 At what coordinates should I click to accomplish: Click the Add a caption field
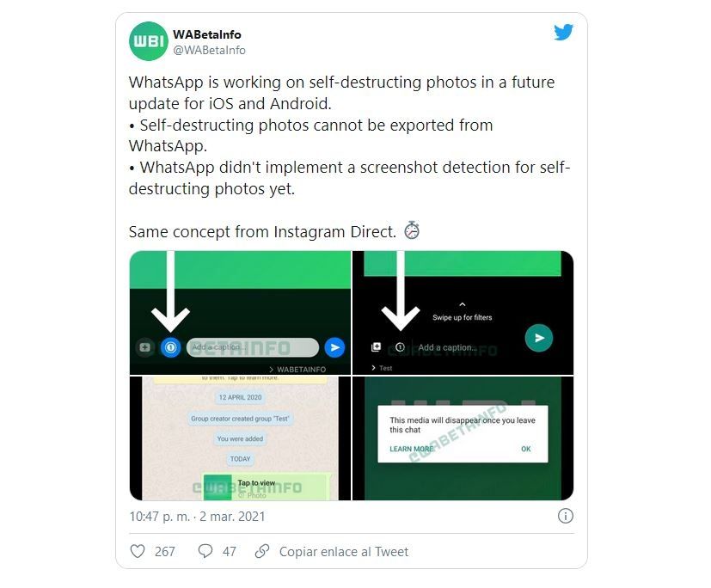[x=253, y=347]
